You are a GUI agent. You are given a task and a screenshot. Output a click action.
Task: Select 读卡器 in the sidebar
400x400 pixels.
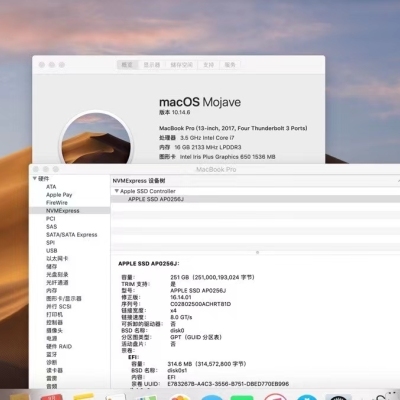tap(54, 371)
